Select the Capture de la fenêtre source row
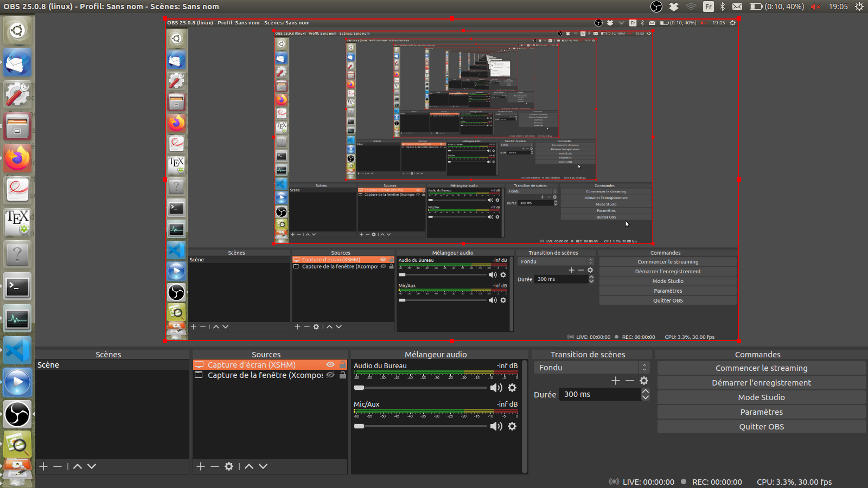This screenshot has width=868, height=488. coord(270,375)
